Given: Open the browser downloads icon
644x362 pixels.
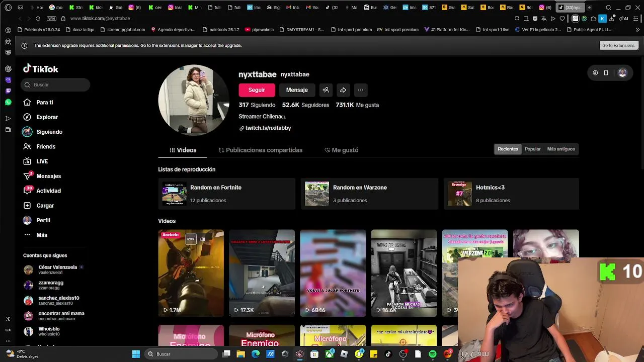Looking at the screenshot, I should [611, 19].
